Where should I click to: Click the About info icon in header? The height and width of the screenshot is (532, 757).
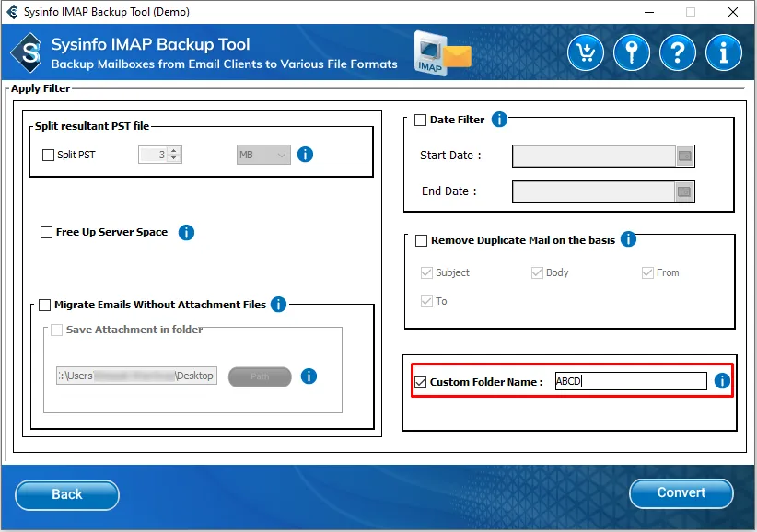click(723, 52)
